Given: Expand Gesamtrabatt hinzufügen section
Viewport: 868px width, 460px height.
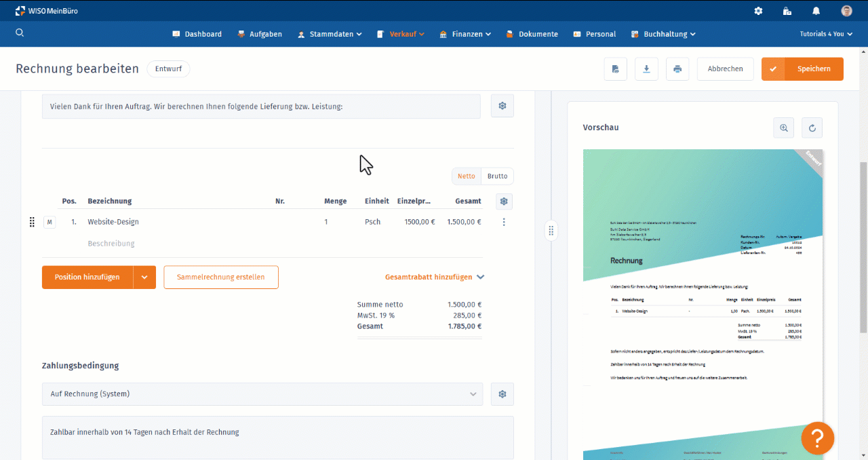Looking at the screenshot, I should pos(434,277).
